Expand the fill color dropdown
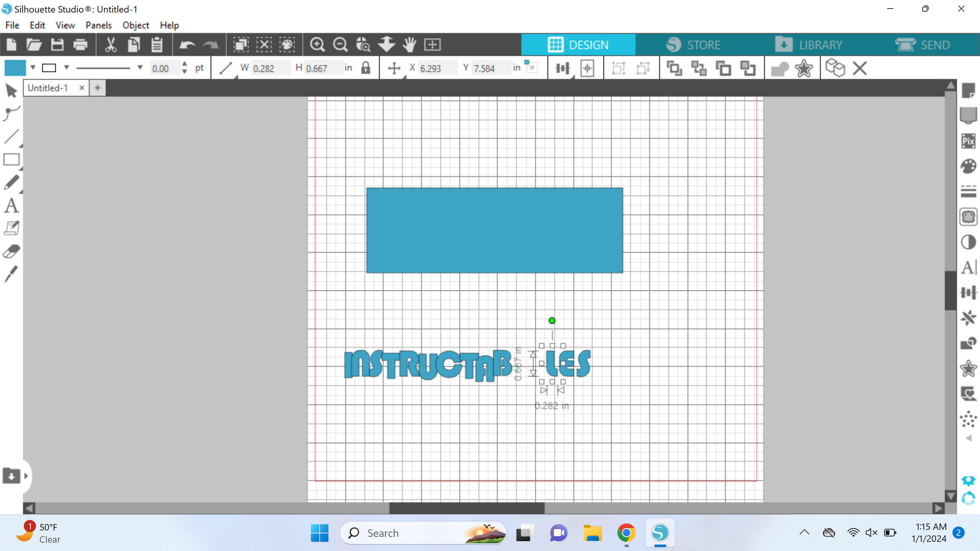The width and height of the screenshot is (980, 551). 33,68
